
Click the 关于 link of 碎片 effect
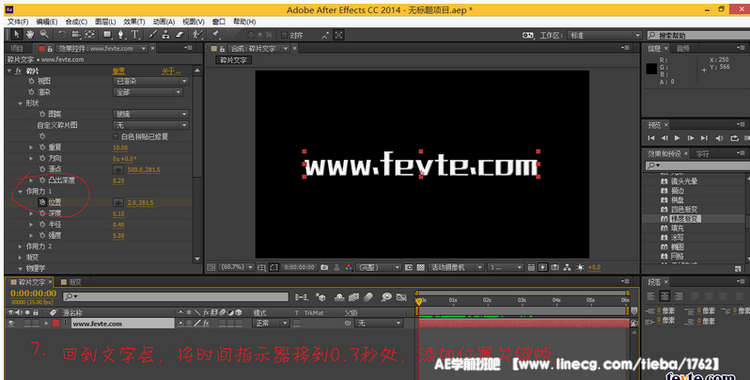coord(171,71)
